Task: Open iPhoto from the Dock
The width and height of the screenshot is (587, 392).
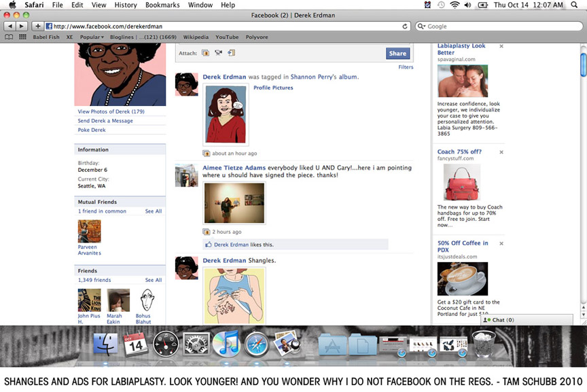Action: (x=287, y=343)
